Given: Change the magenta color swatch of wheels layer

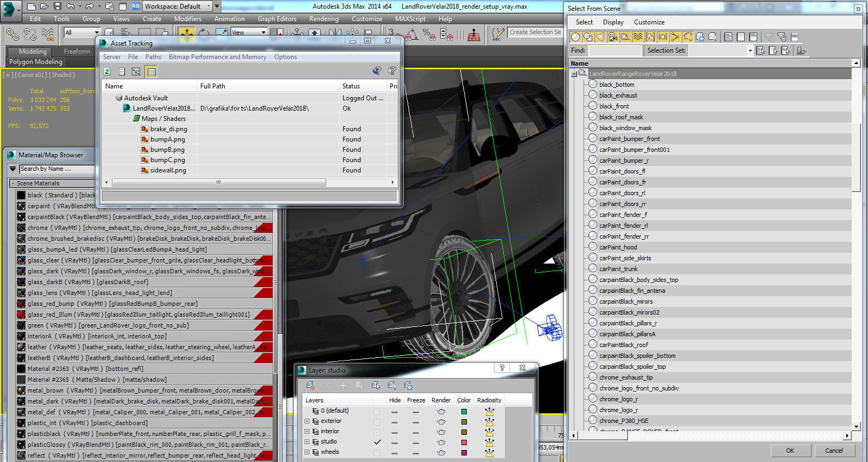Looking at the screenshot, I should tap(464, 453).
